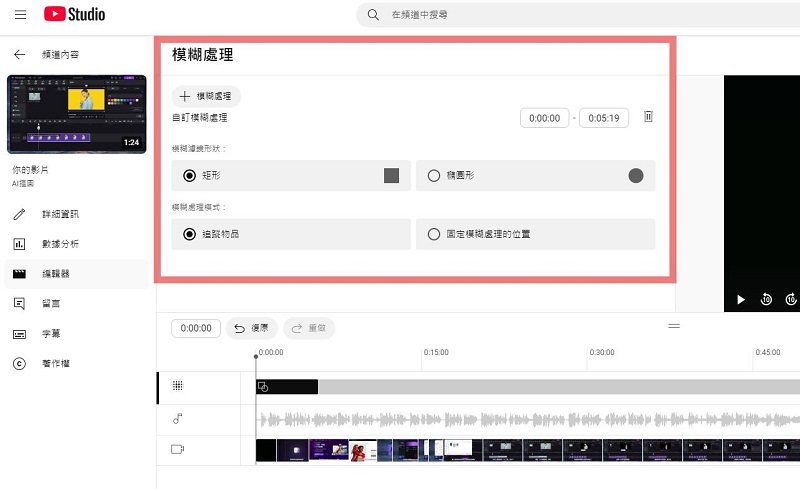The width and height of the screenshot is (800, 489).
Task: Choose 矩形 blur shape
Action: [x=189, y=176]
